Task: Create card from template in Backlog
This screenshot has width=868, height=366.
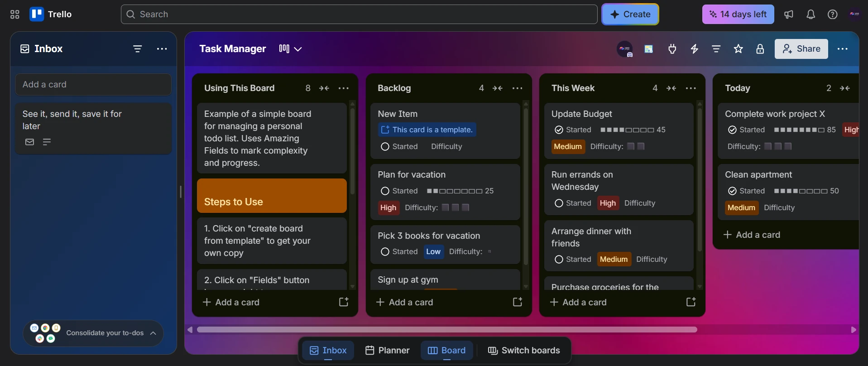Action: pyautogui.click(x=518, y=302)
